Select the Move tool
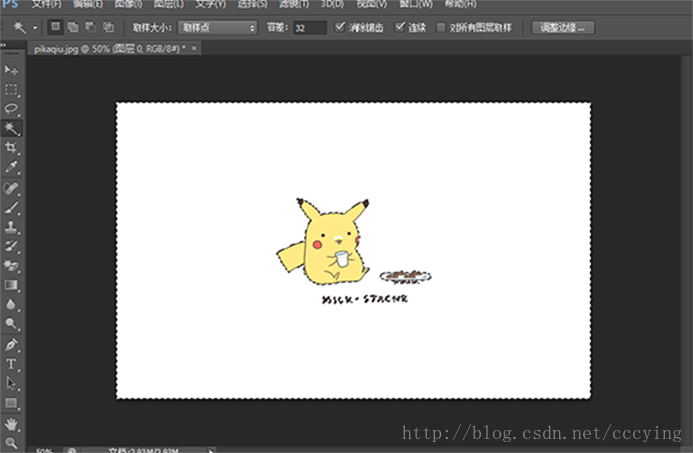This screenshot has width=693, height=453. pos(11,70)
